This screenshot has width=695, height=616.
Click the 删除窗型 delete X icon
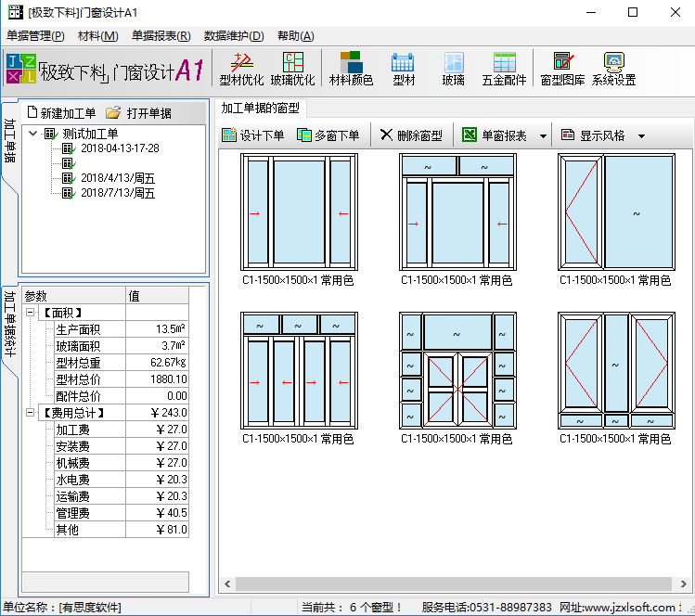387,135
